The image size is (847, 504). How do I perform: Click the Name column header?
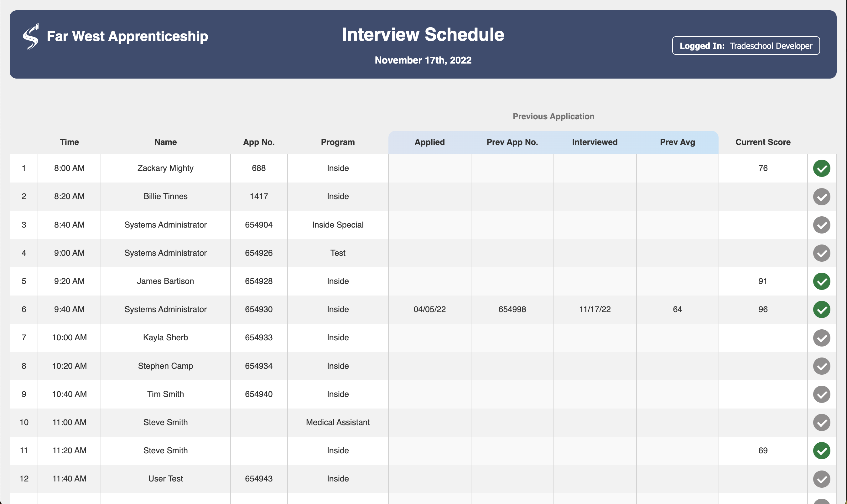pyautogui.click(x=165, y=142)
